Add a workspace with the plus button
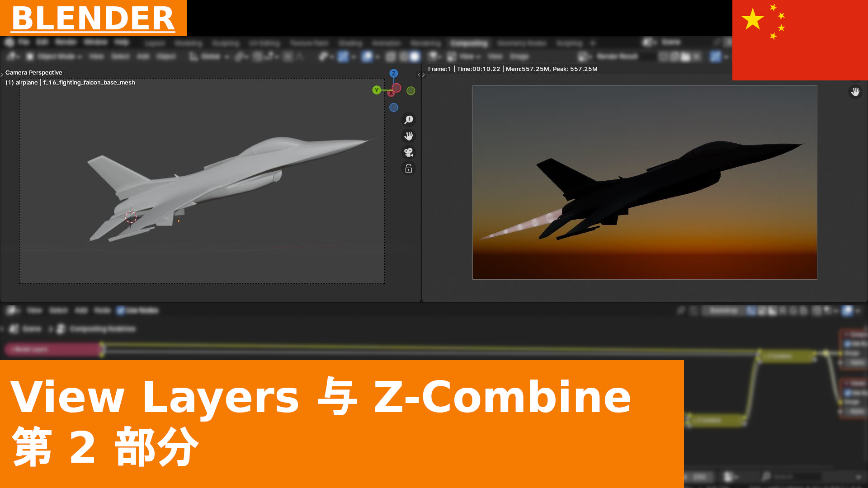 pyautogui.click(x=593, y=43)
